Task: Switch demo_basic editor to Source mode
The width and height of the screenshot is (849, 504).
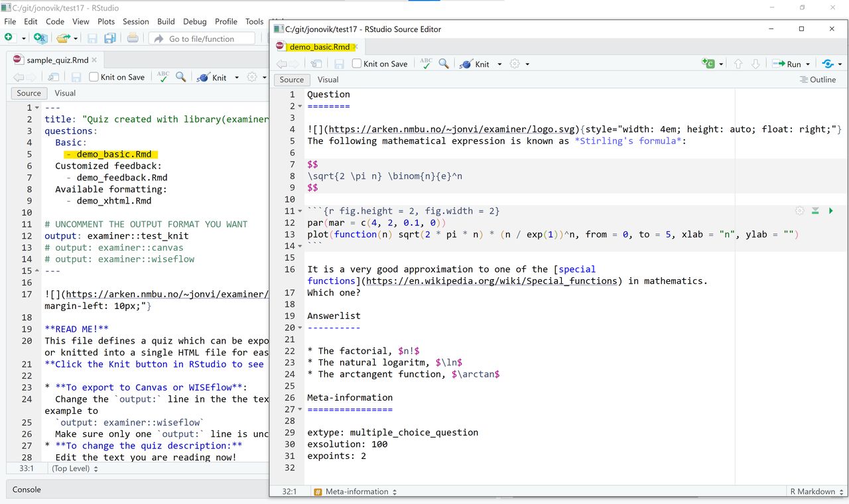Action: pyautogui.click(x=292, y=80)
